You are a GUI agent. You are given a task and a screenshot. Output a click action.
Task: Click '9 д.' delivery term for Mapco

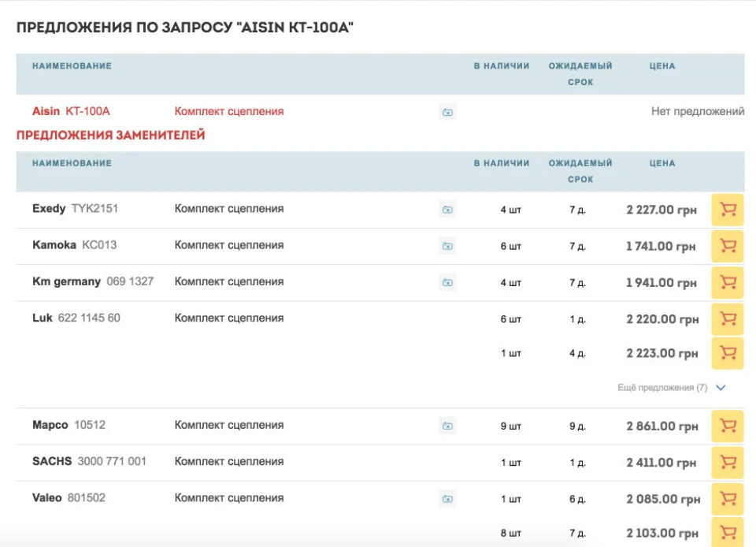coord(577,426)
